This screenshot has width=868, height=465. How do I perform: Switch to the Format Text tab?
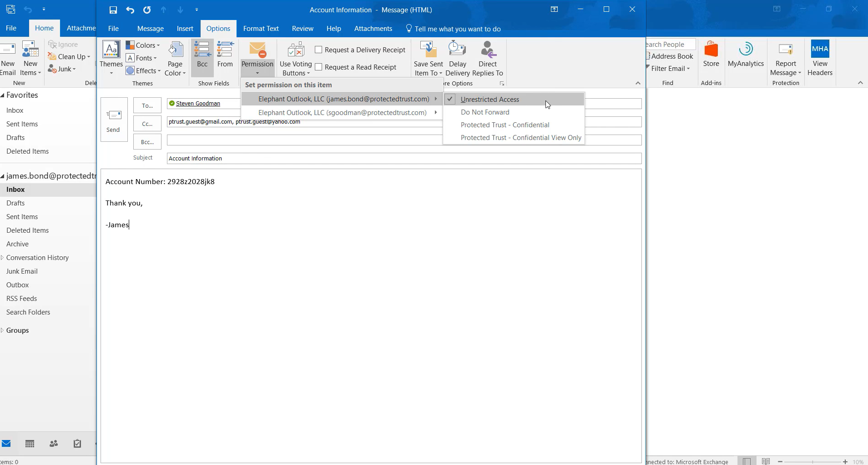(261, 28)
